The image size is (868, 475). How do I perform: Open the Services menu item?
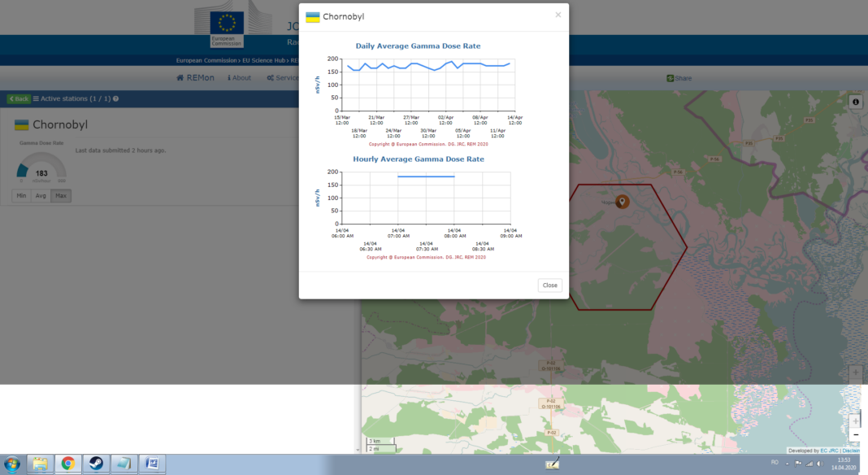pos(282,78)
